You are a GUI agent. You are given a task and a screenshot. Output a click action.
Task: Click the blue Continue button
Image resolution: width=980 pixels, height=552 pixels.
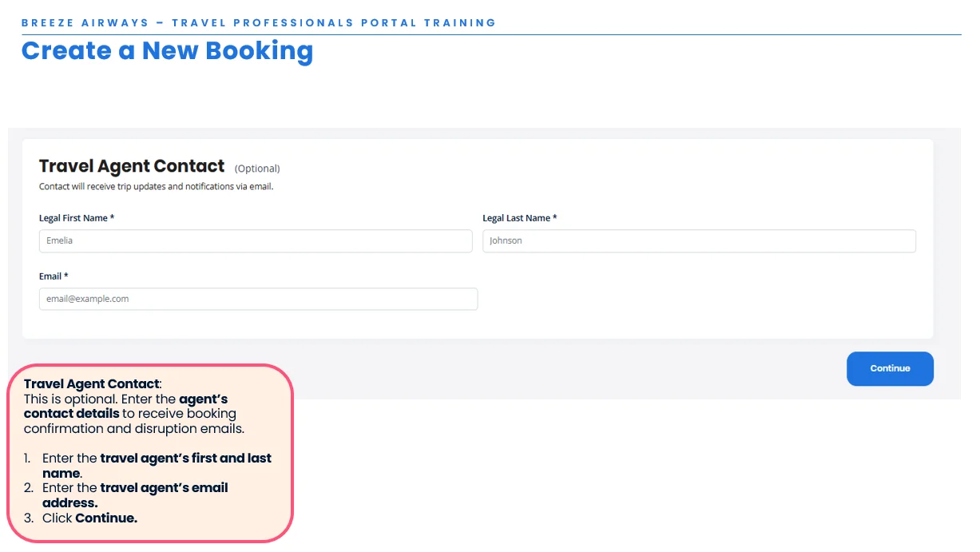pos(890,368)
